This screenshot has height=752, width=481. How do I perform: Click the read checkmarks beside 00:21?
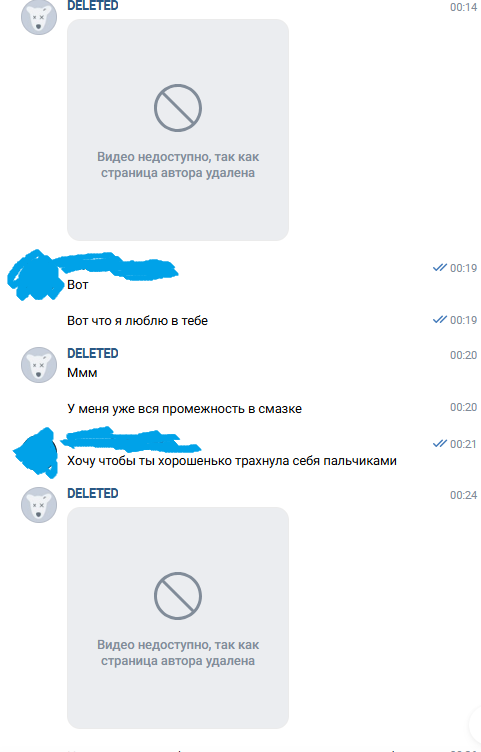(x=440, y=444)
